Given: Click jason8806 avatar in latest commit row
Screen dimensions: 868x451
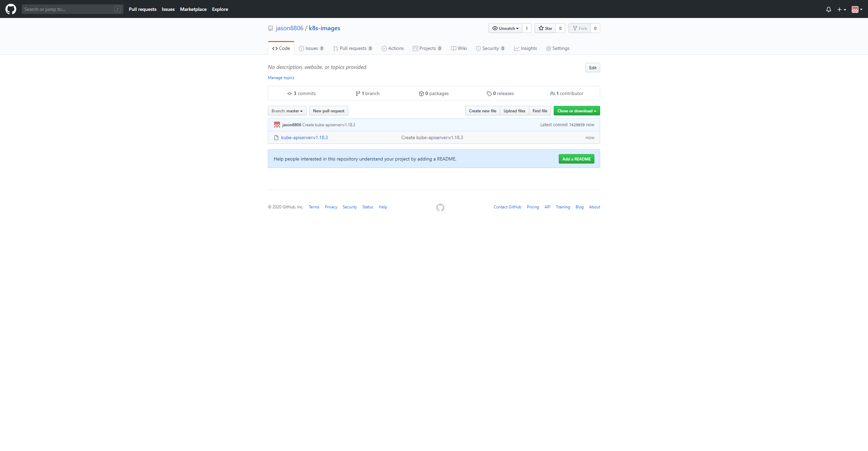Looking at the screenshot, I should pos(277,125).
